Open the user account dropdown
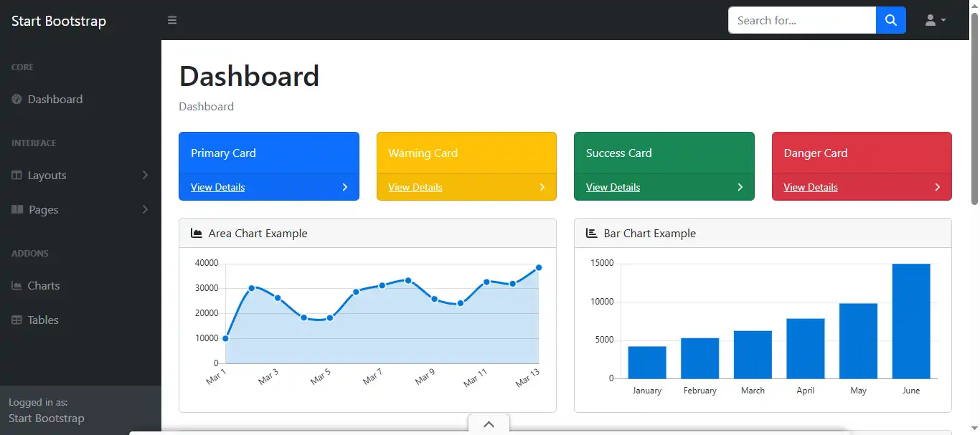The width and height of the screenshot is (980, 435). (936, 20)
